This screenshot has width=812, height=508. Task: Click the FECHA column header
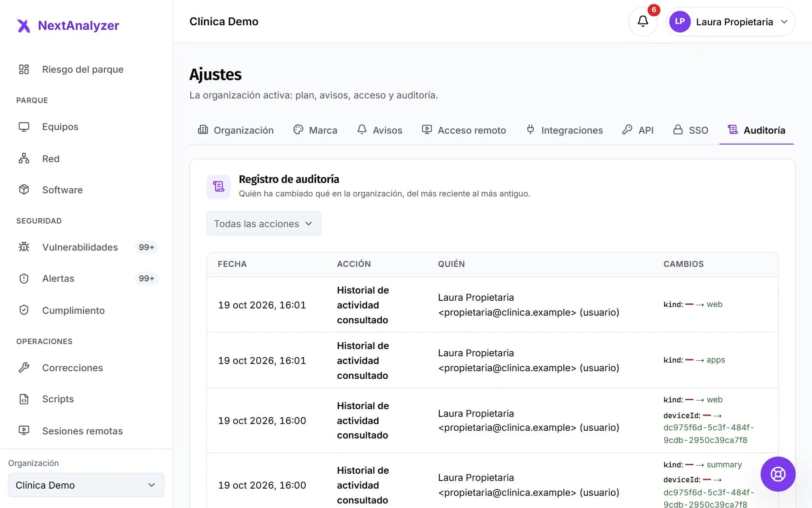[x=232, y=264]
